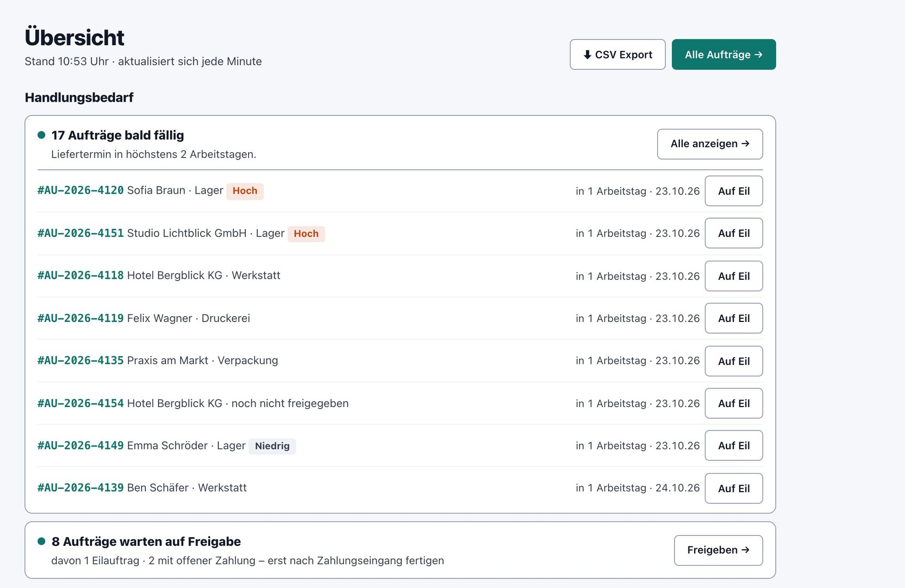905x588 pixels.
Task: Open order #AU-2026-4149
Action: pos(80,445)
